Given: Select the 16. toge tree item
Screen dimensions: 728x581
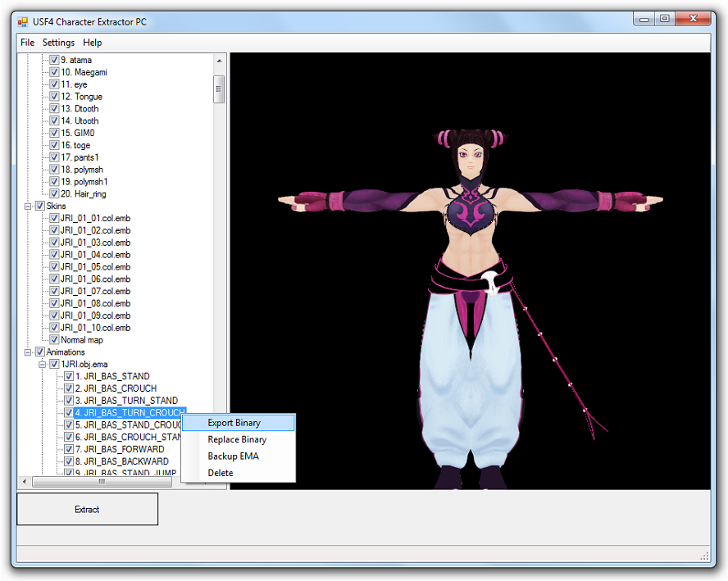Looking at the screenshot, I should (75, 145).
